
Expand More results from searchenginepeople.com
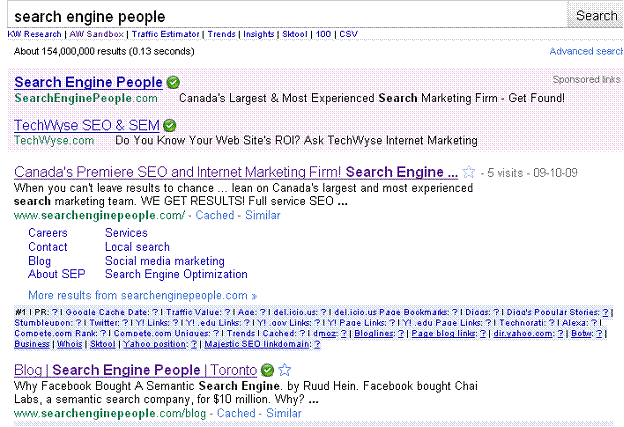142,295
